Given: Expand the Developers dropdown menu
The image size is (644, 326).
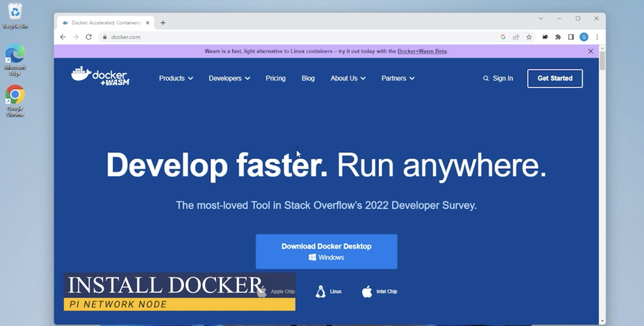Looking at the screenshot, I should pos(229,78).
